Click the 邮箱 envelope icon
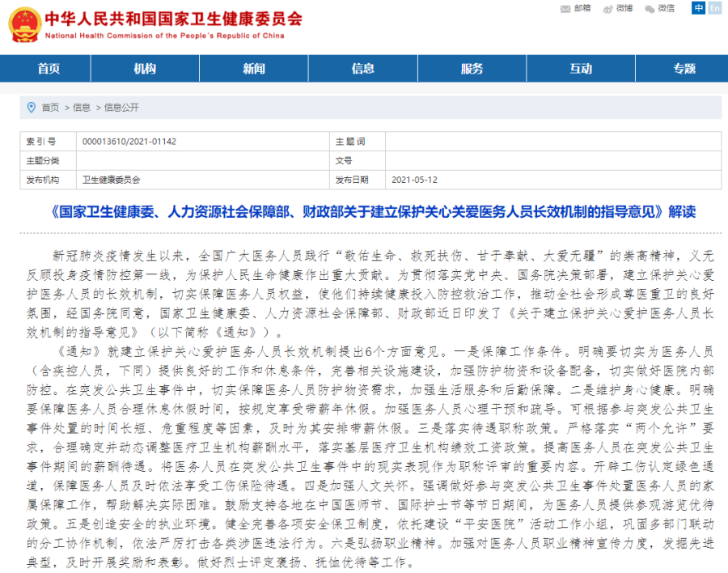728x573 pixels. coord(565,9)
